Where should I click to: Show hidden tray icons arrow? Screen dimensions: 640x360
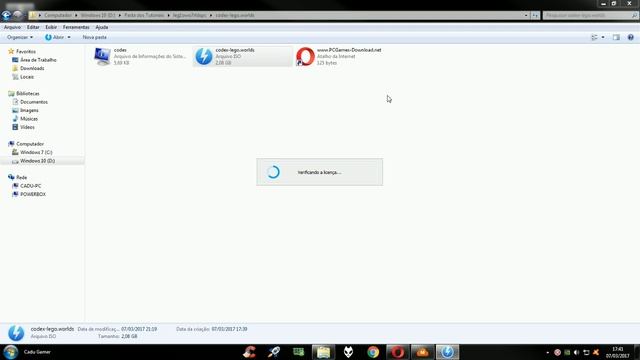coord(548,352)
